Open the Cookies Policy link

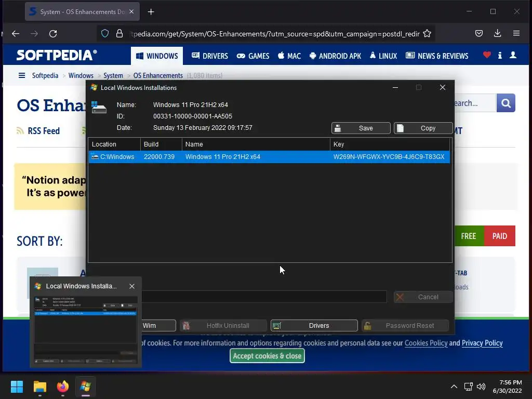[x=426, y=343]
